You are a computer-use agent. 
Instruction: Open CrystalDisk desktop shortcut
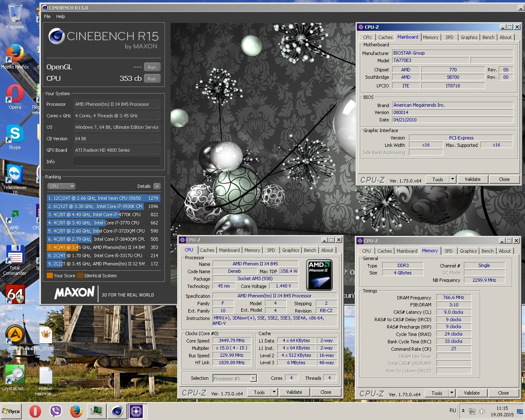15,378
